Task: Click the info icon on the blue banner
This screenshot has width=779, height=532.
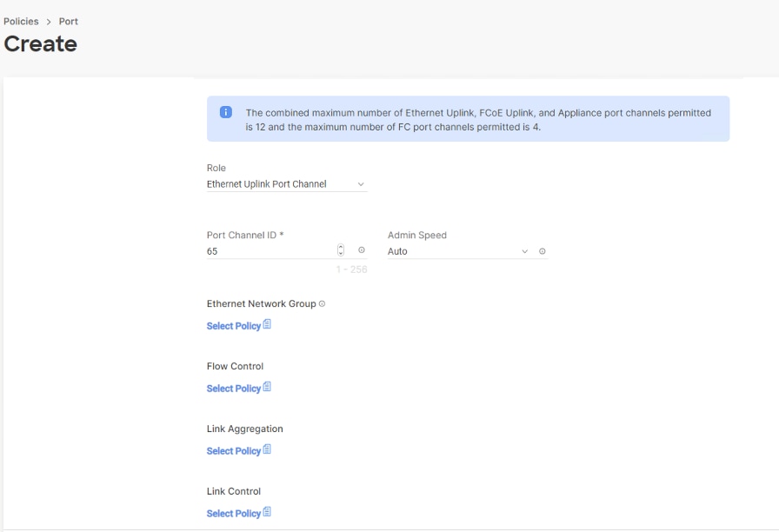Action: tap(226, 112)
